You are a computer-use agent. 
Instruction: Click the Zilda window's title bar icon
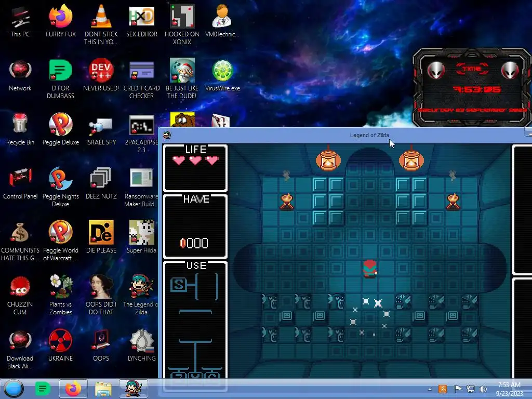pyautogui.click(x=167, y=135)
